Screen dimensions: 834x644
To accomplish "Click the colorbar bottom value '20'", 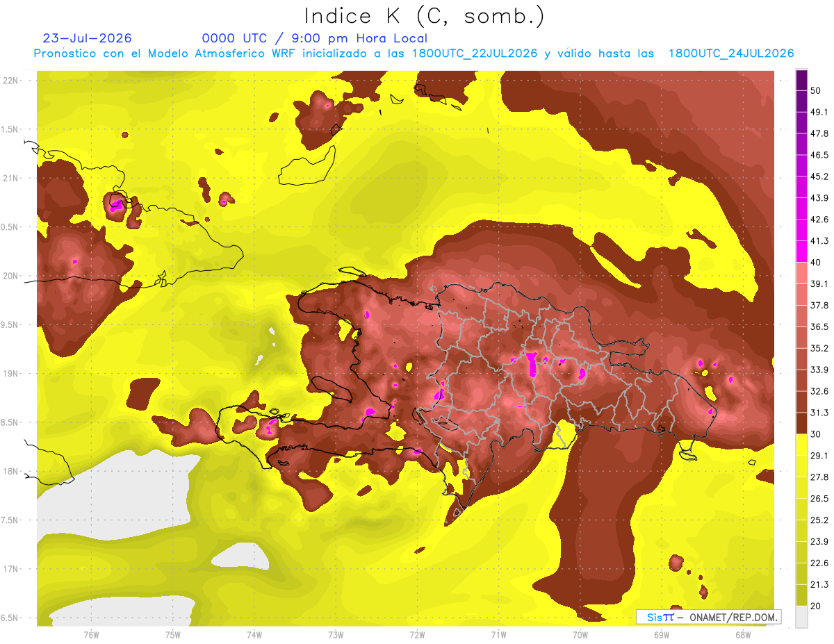I will point(817,606).
